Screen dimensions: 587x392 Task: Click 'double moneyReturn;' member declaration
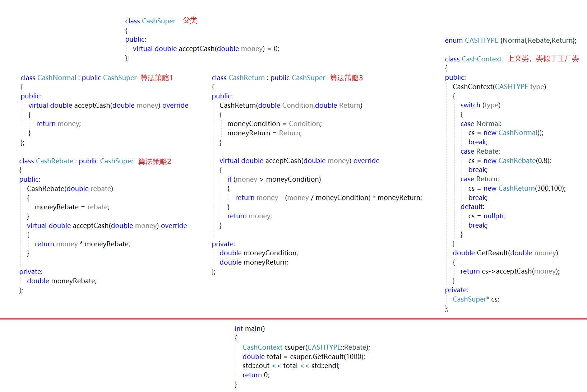tap(254, 262)
